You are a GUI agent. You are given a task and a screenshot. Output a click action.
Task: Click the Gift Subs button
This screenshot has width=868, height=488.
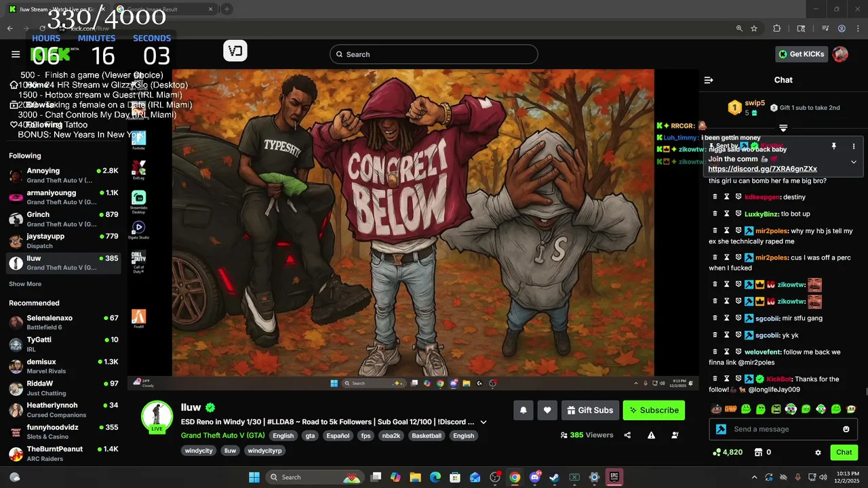pos(590,410)
